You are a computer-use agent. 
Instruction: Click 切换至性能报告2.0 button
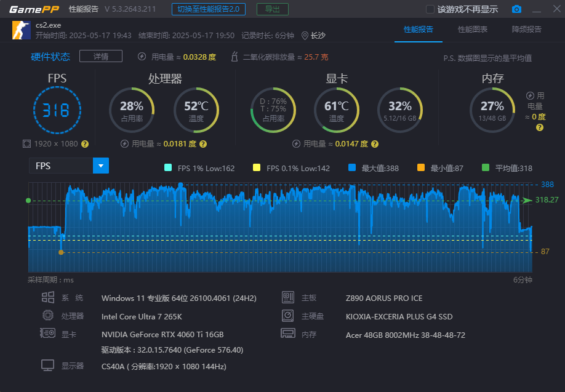point(209,9)
